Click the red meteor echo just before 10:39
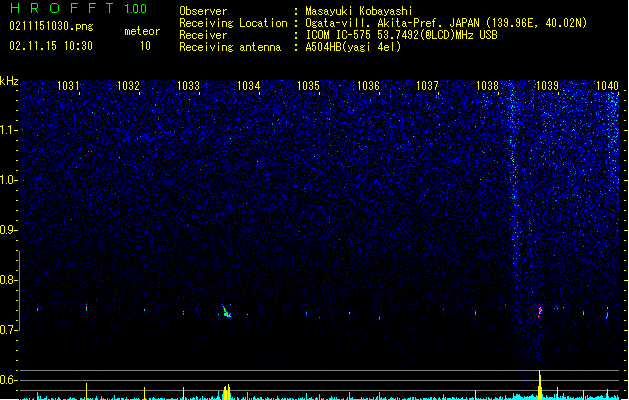This screenshot has height=400, width=629. [x=540, y=312]
